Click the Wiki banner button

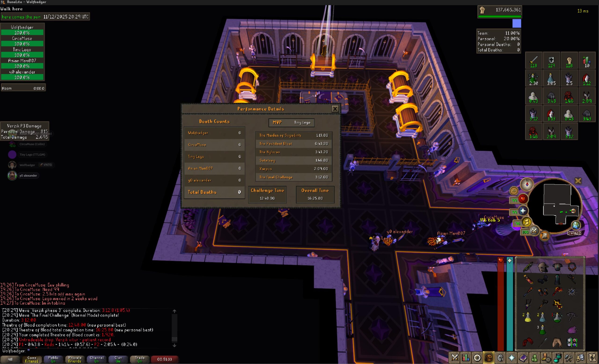(574, 233)
